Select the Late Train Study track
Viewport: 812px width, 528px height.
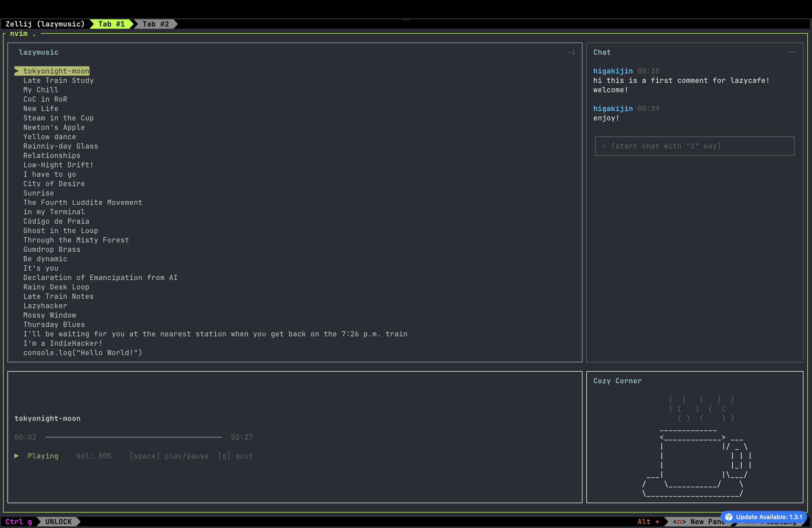click(x=58, y=80)
